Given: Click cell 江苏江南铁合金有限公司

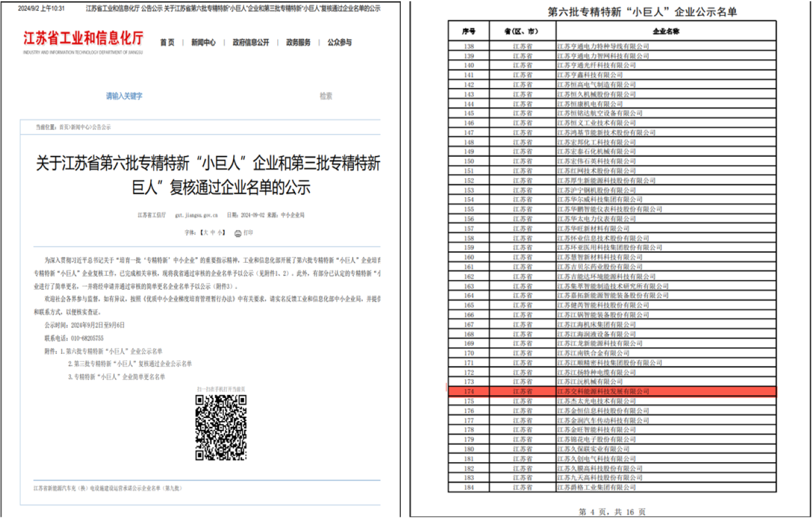Looking at the screenshot, I should 666,353.
